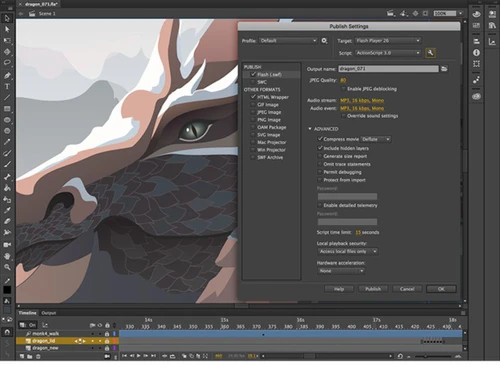The width and height of the screenshot is (500, 375).
Task: Open Audio stream MP3 settings link
Action: [362, 100]
